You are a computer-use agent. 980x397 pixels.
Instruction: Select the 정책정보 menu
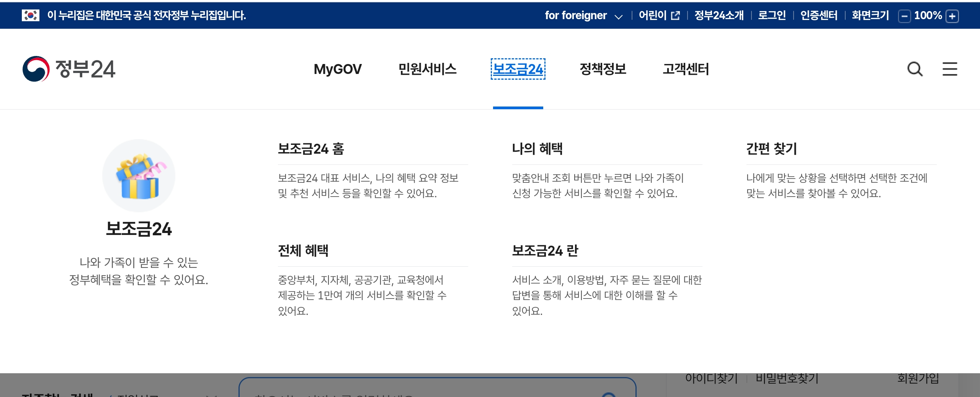[603, 69]
